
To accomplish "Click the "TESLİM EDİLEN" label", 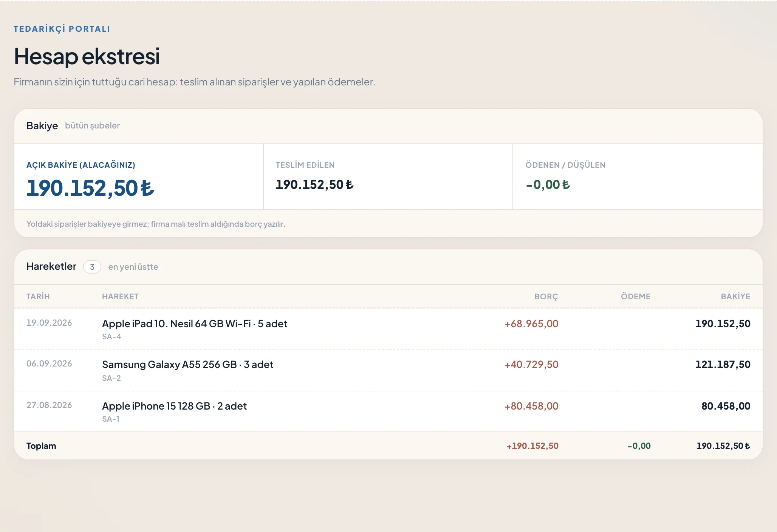I will [x=305, y=165].
